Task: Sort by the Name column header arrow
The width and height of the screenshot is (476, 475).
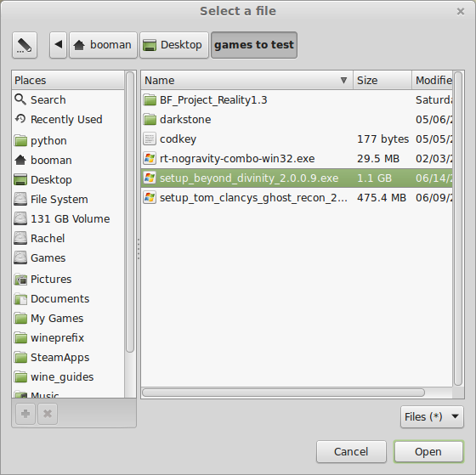Action: [x=343, y=80]
